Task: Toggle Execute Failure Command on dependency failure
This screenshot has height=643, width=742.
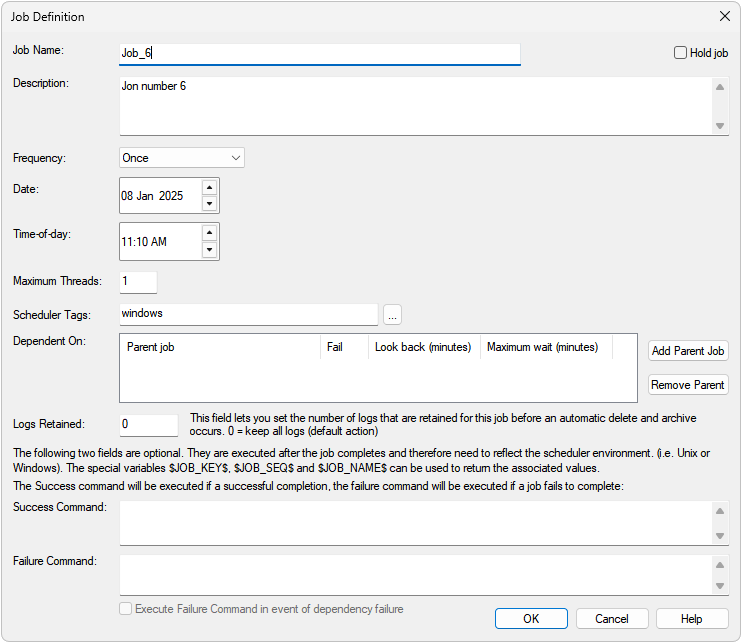Action: tap(126, 609)
